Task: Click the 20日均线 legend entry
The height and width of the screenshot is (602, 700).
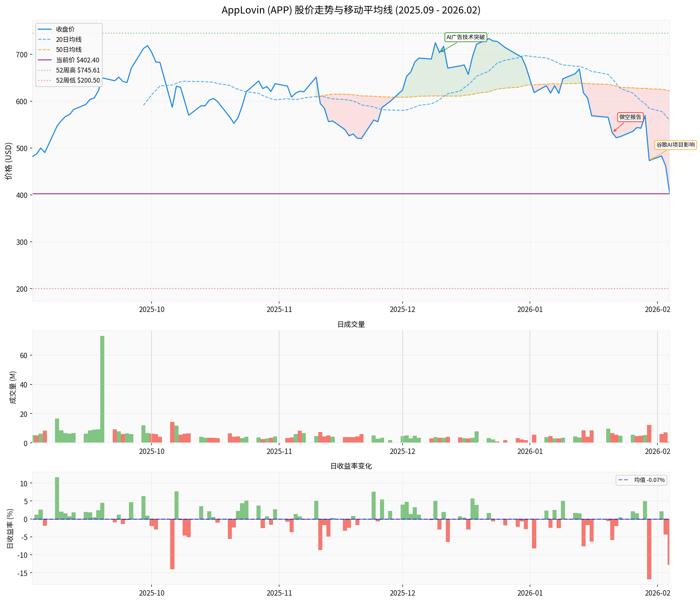Action: click(69, 39)
